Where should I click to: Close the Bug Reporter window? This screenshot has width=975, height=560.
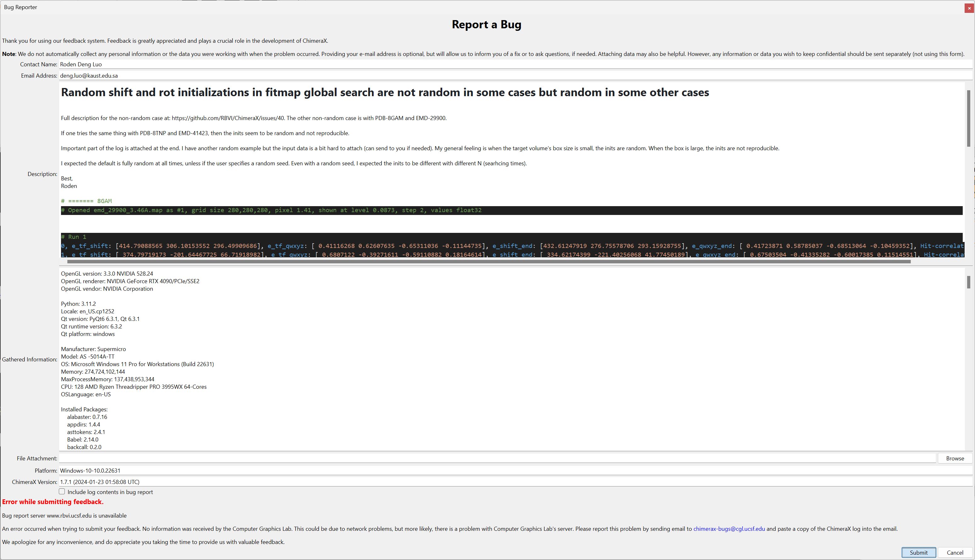coord(969,8)
